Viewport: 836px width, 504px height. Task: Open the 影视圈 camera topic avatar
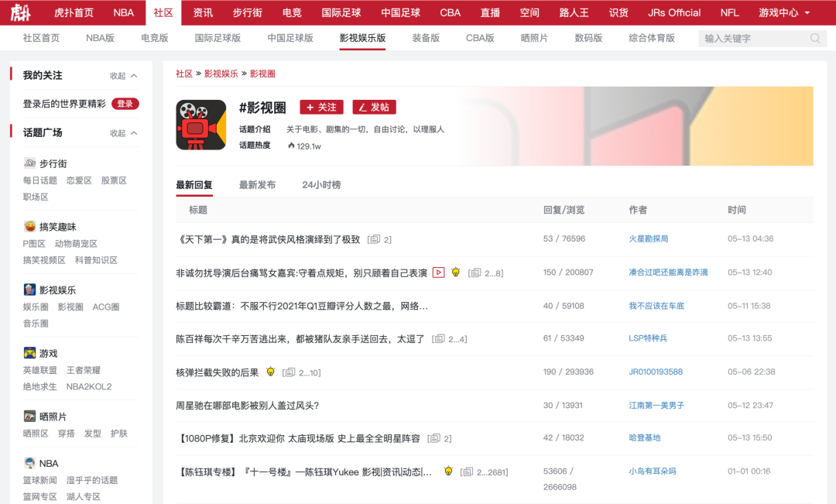click(201, 125)
